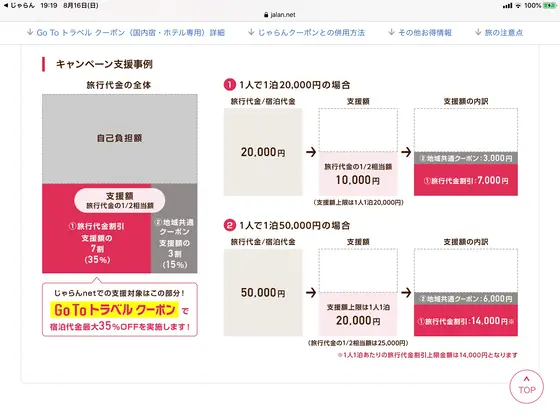Click the TOP scroll-to-top button

point(526,386)
